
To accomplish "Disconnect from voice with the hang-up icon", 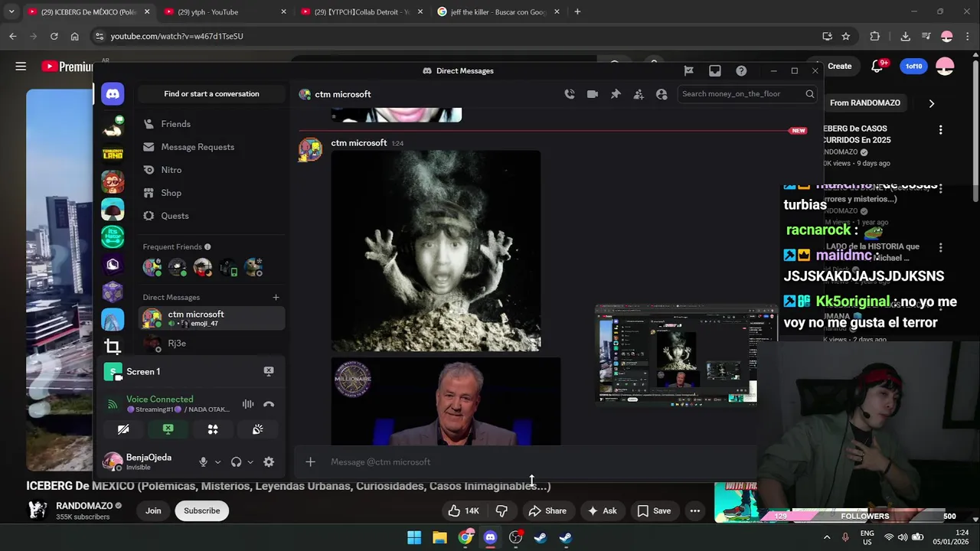I will 269,404.
